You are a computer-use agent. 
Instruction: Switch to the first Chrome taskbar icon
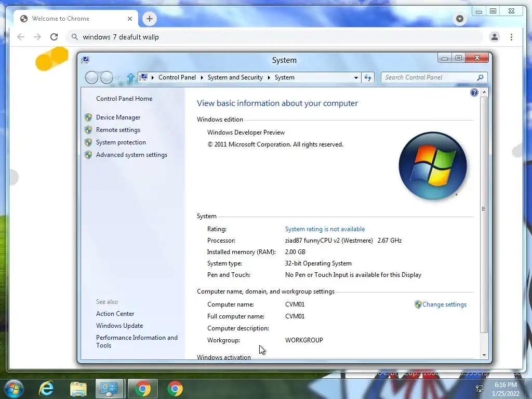pyautogui.click(x=143, y=389)
